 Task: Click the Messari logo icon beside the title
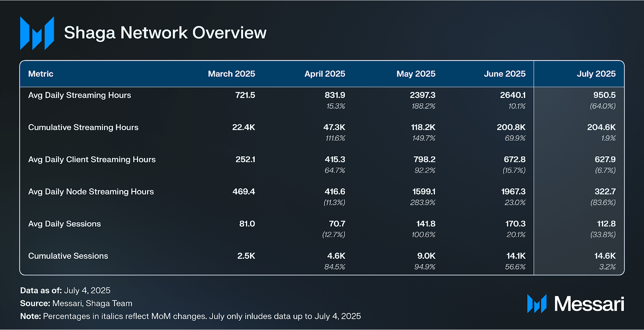point(37,33)
